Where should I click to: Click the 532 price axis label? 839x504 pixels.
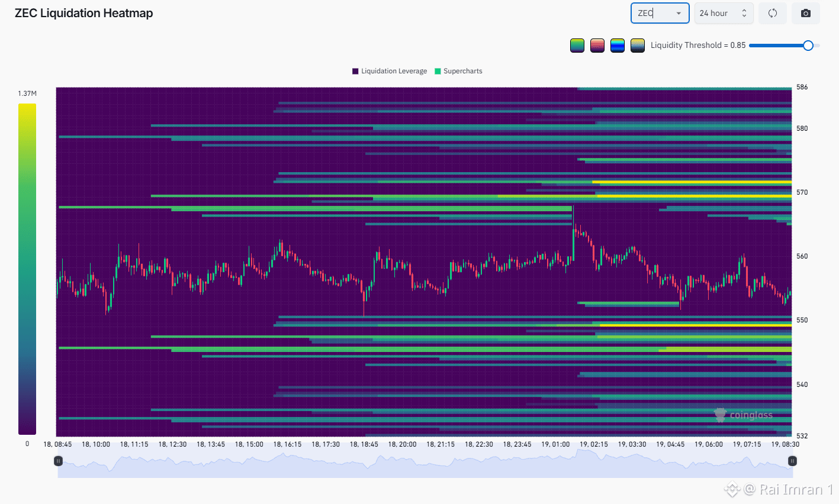click(x=802, y=436)
